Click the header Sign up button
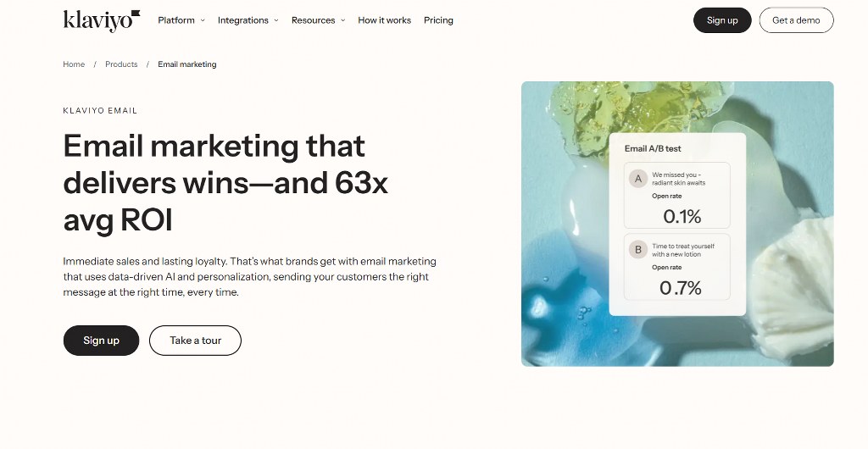 point(722,20)
